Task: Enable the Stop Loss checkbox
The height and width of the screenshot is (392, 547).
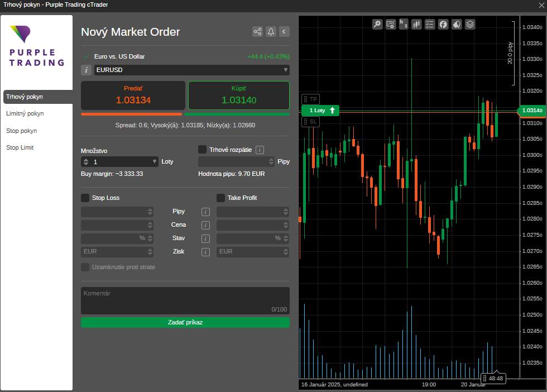Action: [85, 198]
